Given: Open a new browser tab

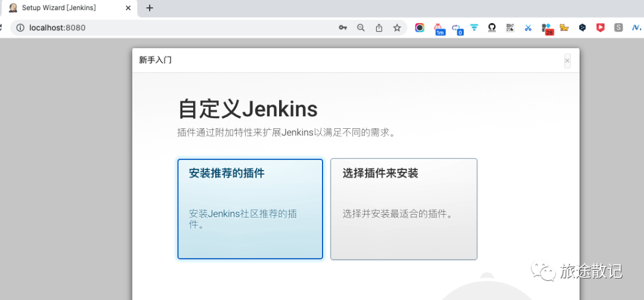Looking at the screenshot, I should tap(150, 8).
